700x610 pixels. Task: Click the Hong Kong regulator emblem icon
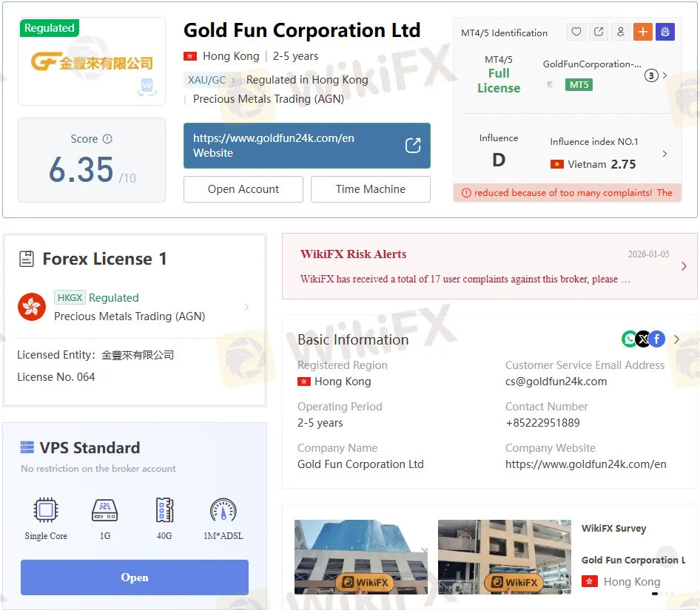[32, 307]
